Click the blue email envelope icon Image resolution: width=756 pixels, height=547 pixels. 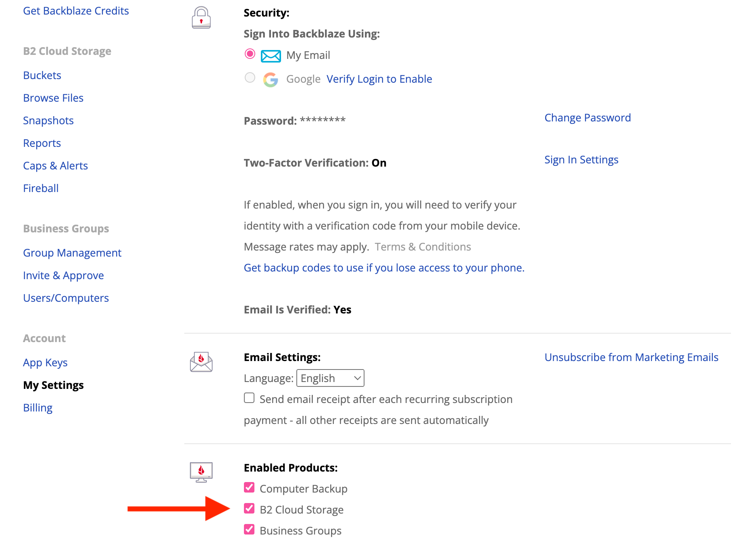[x=271, y=56]
